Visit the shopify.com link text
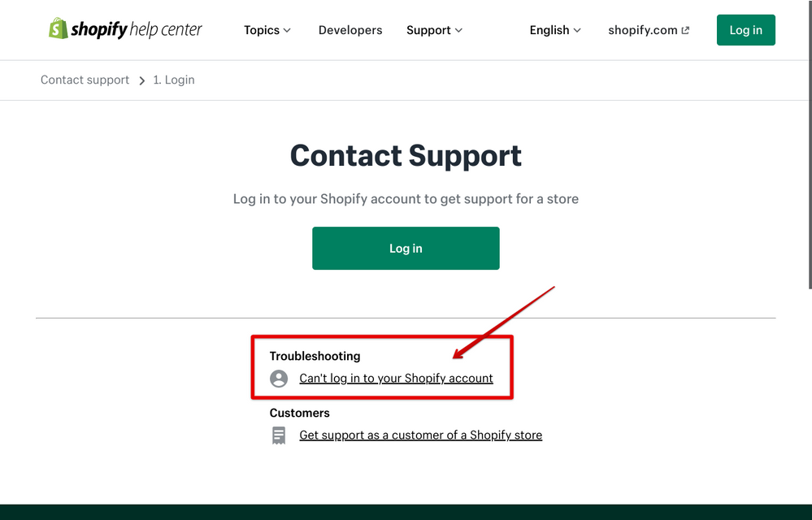812x520 pixels. click(642, 30)
